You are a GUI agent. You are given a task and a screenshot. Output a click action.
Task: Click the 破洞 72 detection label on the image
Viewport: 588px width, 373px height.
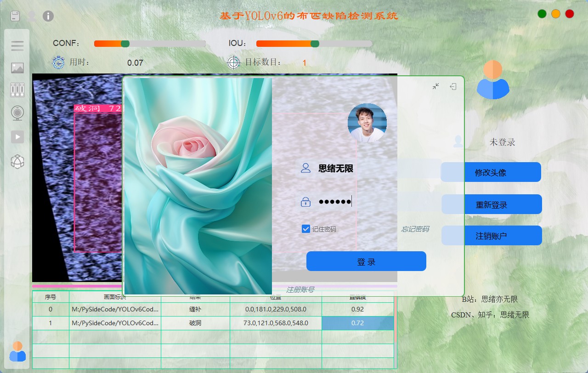click(98, 108)
